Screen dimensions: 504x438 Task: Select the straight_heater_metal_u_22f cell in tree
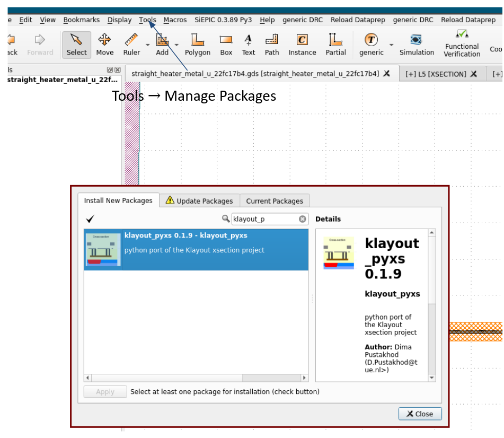click(x=62, y=80)
